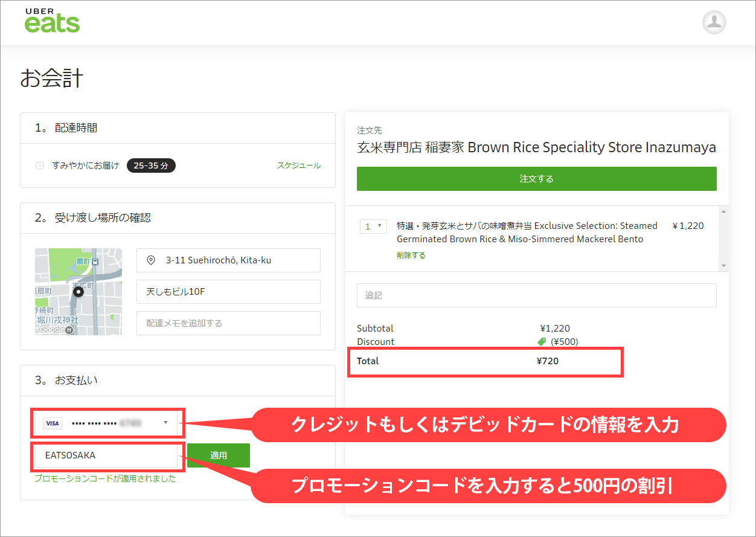
Task: Click the cart list scroll down arrow
Action: [723, 266]
